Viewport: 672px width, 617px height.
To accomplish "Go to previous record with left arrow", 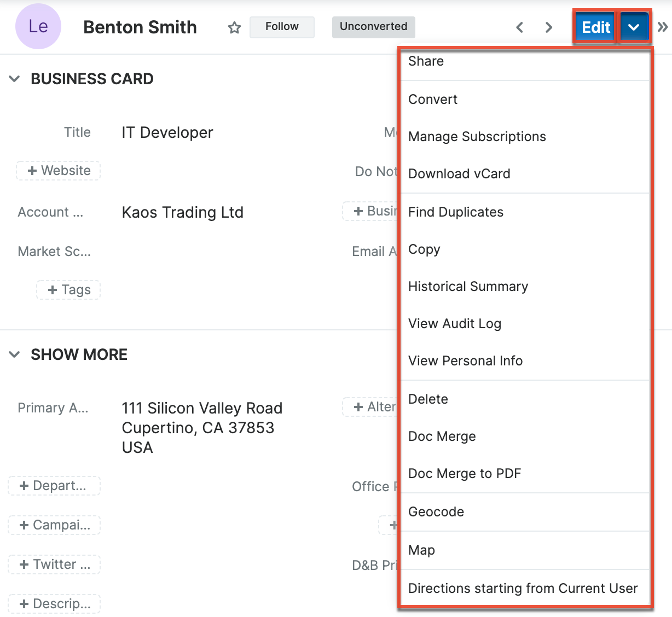I will [x=520, y=27].
